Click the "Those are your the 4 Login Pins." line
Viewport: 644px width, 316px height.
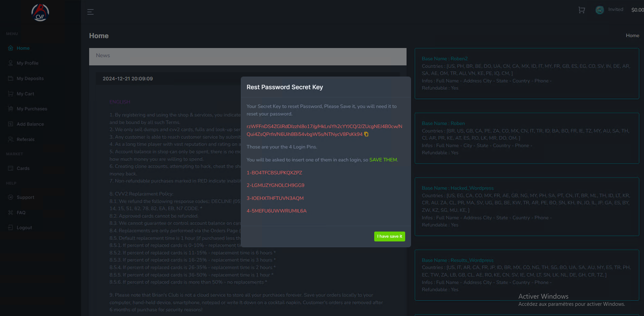pyautogui.click(x=282, y=147)
